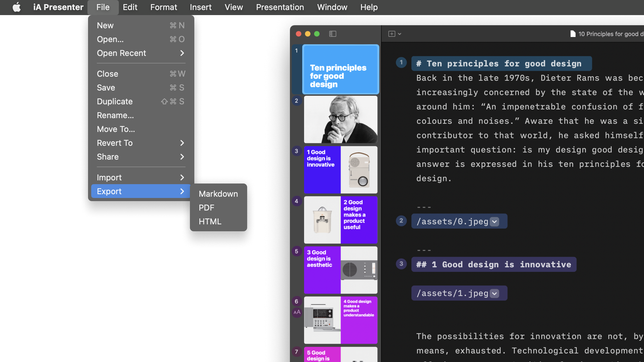Screen dimensions: 644x362
Task: Click the /assets/0.jpeg image path text
Action: tap(452, 222)
